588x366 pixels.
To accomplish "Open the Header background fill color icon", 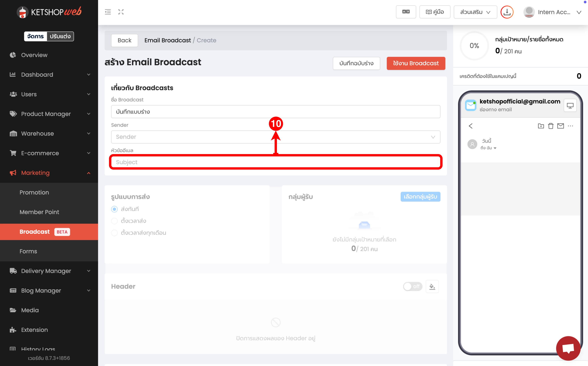I will [x=432, y=287].
